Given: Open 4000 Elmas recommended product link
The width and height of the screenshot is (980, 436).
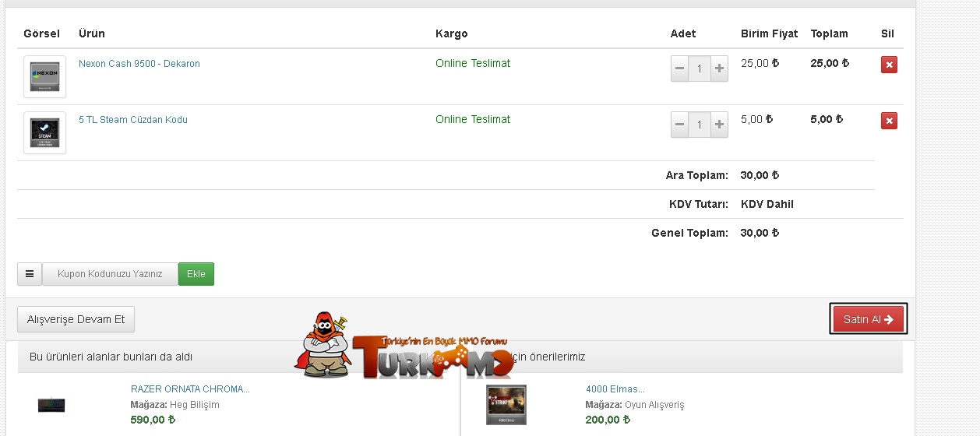Looking at the screenshot, I should point(615,389).
